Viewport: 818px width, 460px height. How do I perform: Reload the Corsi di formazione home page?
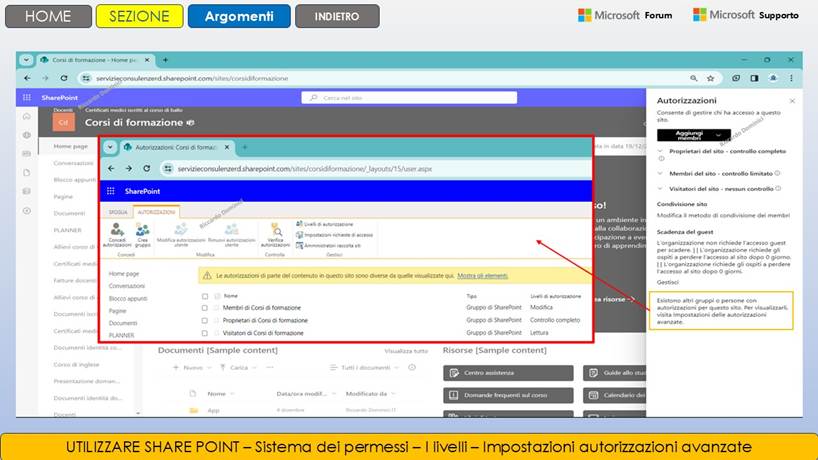pos(64,78)
